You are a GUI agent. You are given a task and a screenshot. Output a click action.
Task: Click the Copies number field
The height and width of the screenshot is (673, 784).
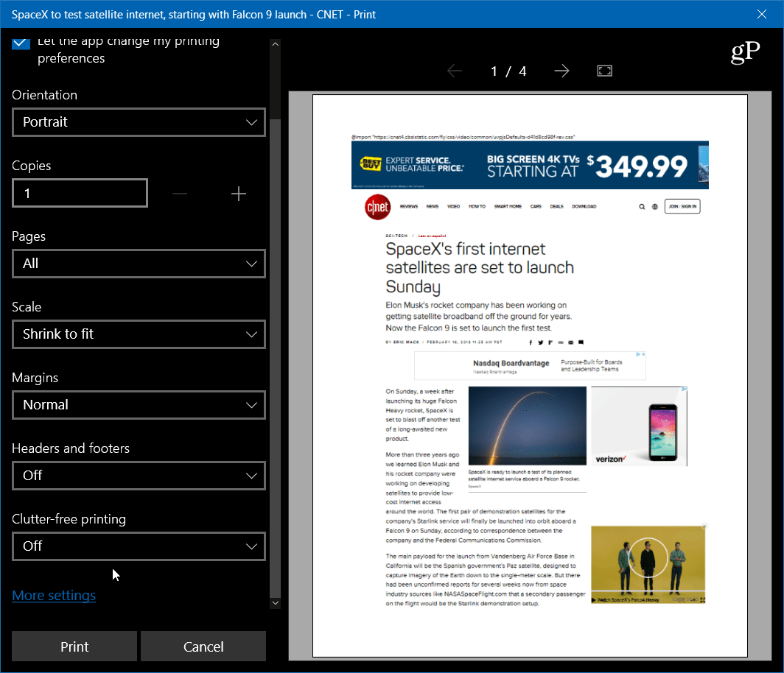coord(80,193)
